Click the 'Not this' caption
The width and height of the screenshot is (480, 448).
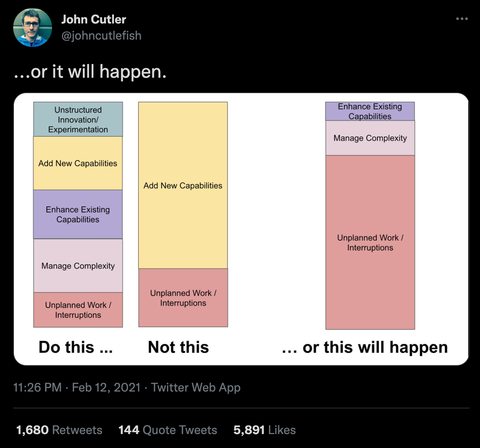click(x=178, y=347)
